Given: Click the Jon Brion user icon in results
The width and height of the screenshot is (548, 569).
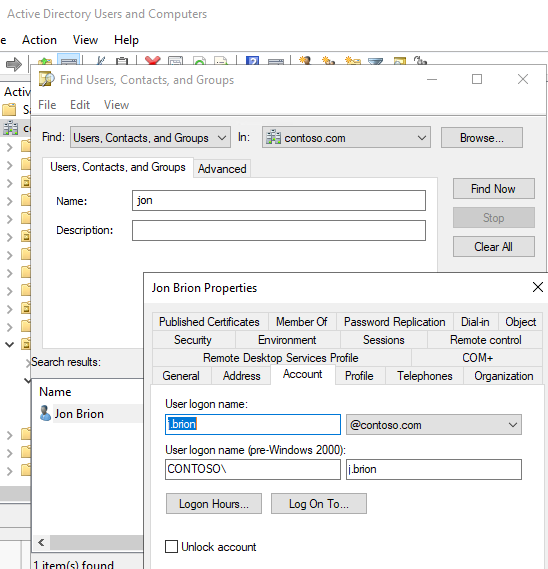Looking at the screenshot, I should (45, 413).
